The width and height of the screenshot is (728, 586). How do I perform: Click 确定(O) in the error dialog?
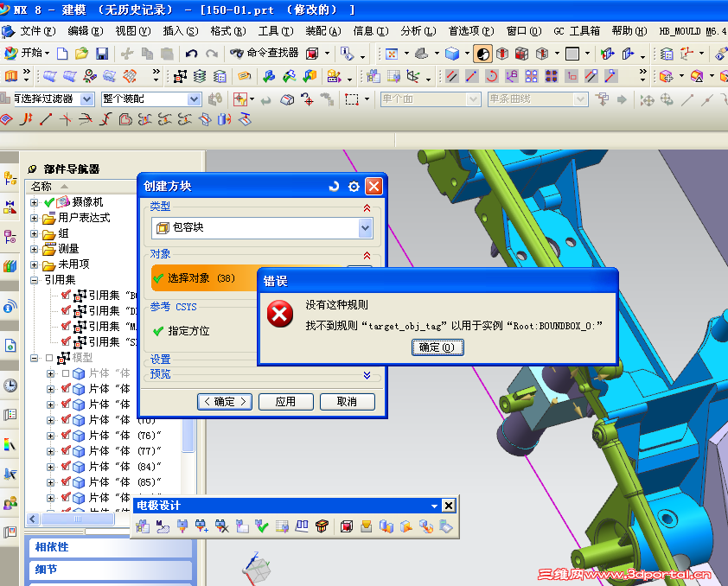tap(437, 347)
